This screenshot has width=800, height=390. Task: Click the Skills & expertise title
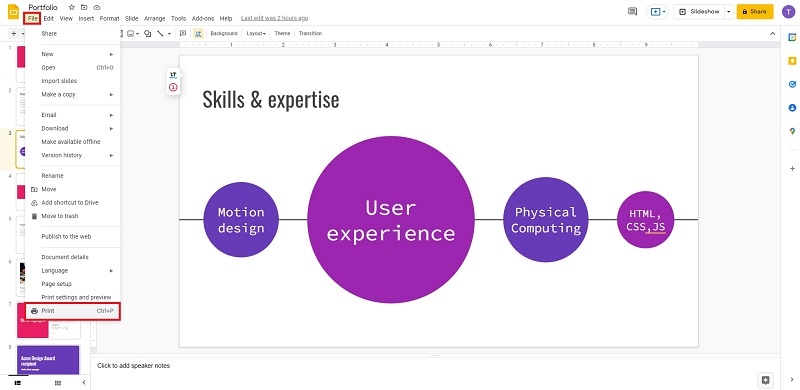coord(270,99)
